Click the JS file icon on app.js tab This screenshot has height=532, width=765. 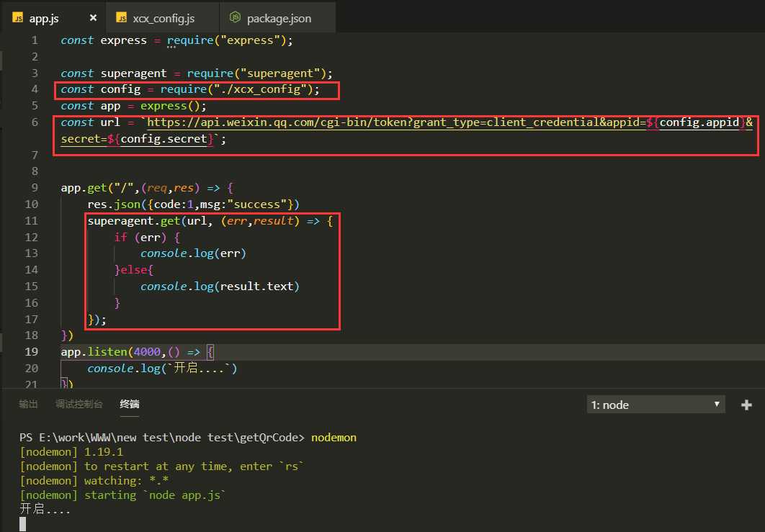click(x=18, y=18)
